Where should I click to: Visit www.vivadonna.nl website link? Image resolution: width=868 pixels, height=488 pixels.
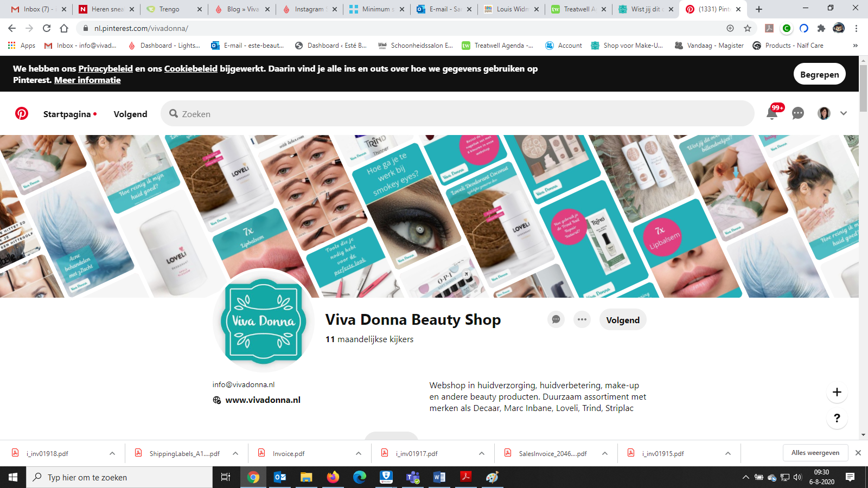coord(263,400)
